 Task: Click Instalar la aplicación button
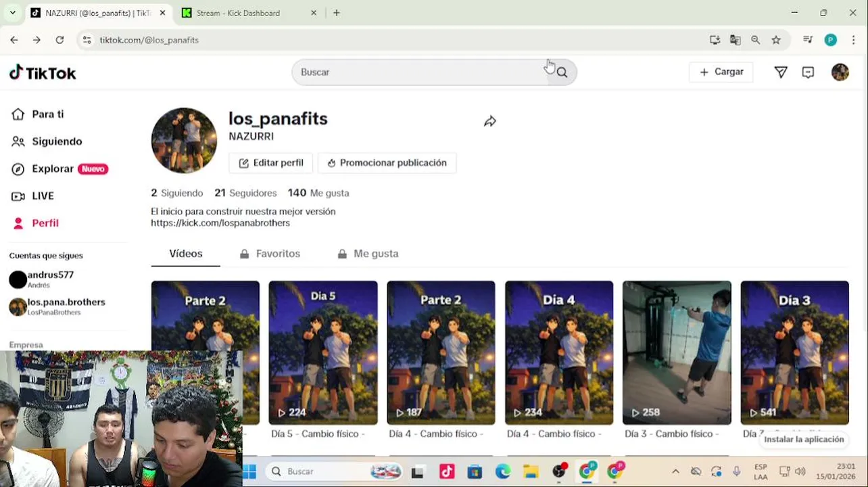804,439
